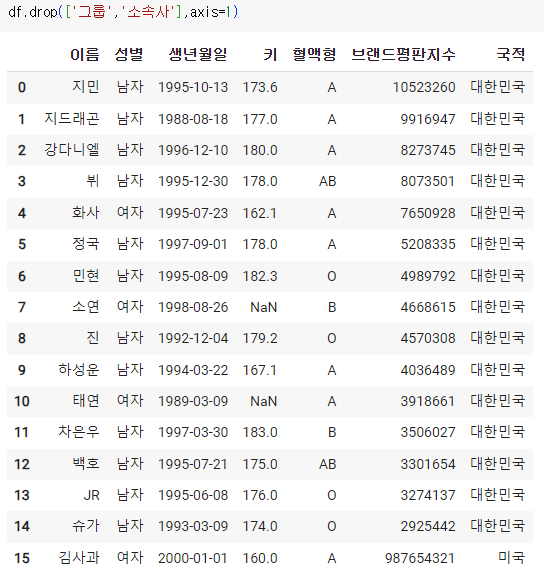544x580 pixels.
Task: Click birthdate 1998-08-26
Action: 193,307
